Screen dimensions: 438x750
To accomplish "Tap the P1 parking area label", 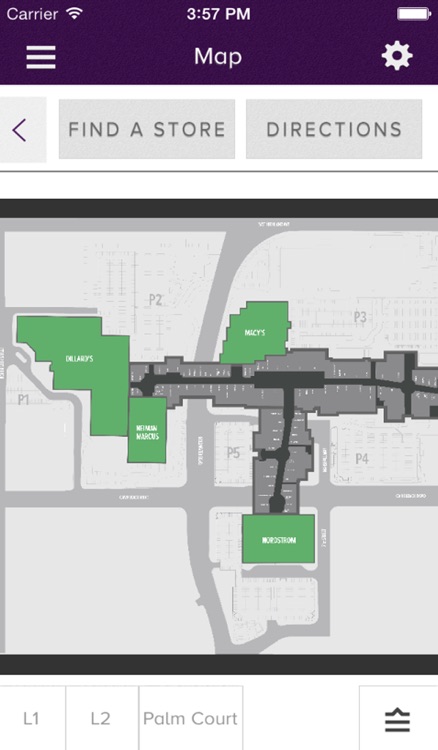I will (x=23, y=399).
